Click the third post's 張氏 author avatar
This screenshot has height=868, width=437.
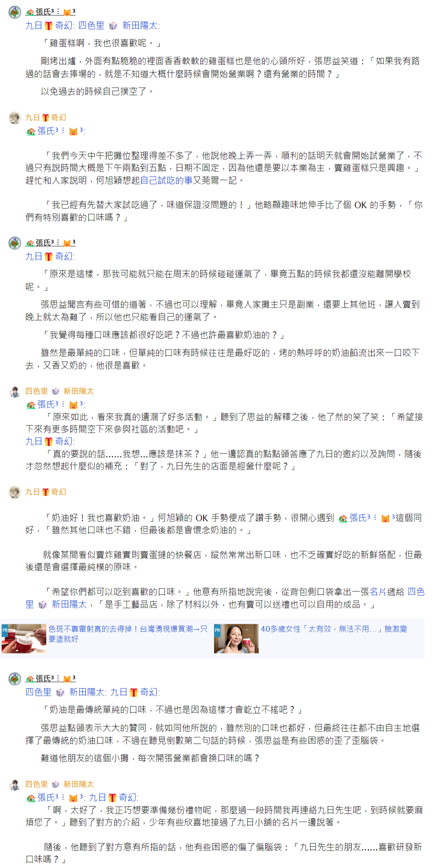point(15,243)
